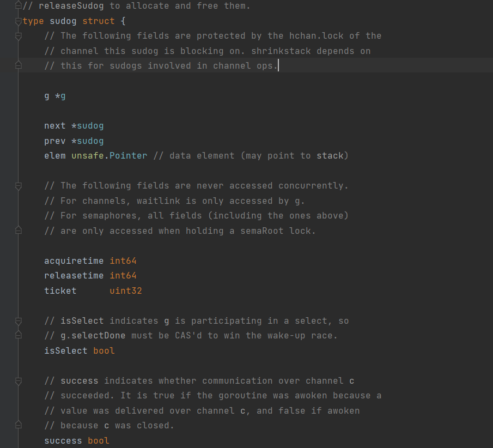Image resolution: width=493 pixels, height=448 pixels.
Task: Click the 'struct' keyword
Action: [99, 21]
